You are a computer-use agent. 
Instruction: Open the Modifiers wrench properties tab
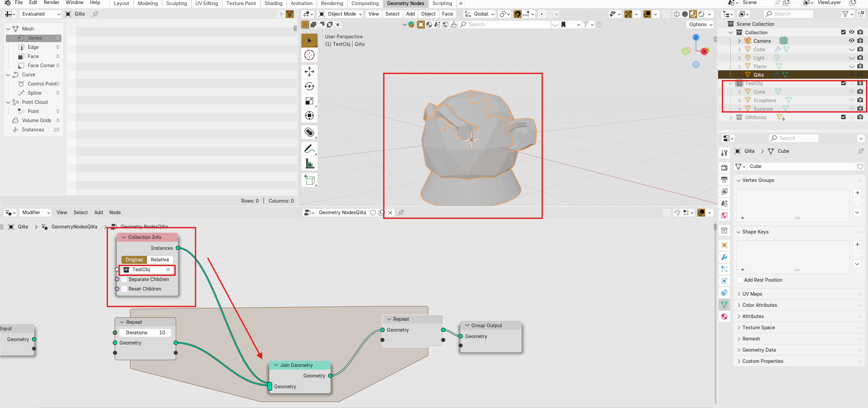724,257
